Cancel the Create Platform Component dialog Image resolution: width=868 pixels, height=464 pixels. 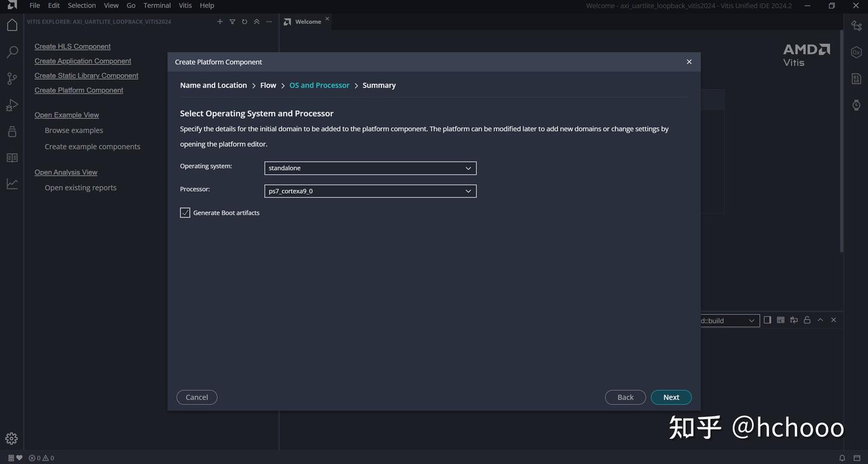point(197,397)
